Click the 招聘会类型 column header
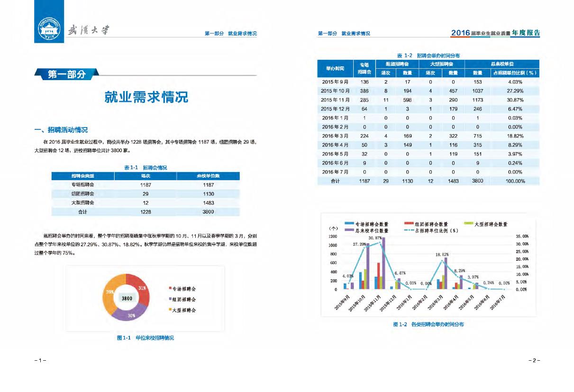574x392 pixels. (x=82, y=176)
